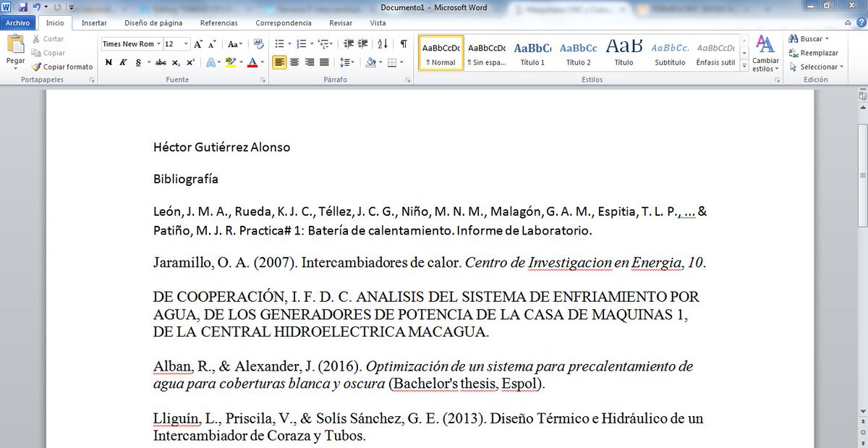Expand the highlight color dropdown arrow
Image resolution: width=868 pixels, height=448 pixels.
(241, 62)
